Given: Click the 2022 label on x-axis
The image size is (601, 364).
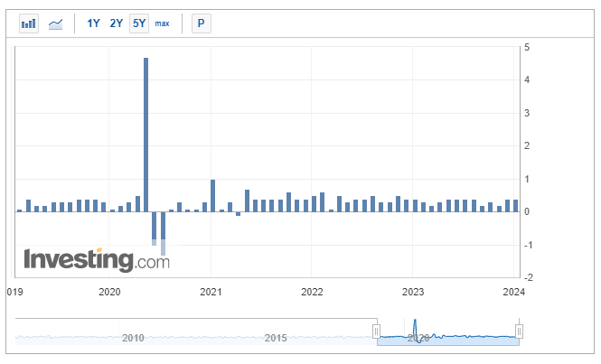Looking at the screenshot, I should coord(312,292).
